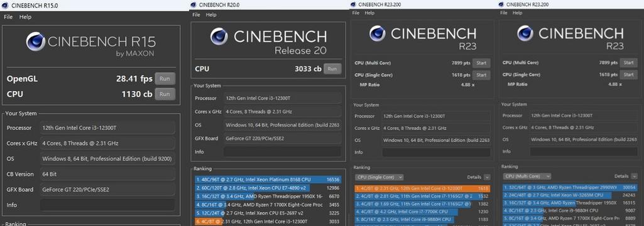Select the Threadripper 2990WX ranking row
This screenshot has height=226, width=644.
570,188
